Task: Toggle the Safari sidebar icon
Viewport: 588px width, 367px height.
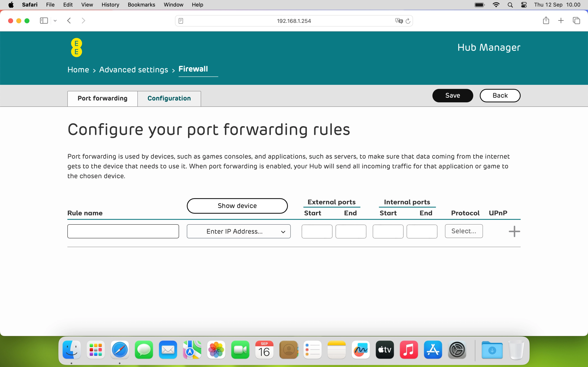Action: tap(44, 21)
